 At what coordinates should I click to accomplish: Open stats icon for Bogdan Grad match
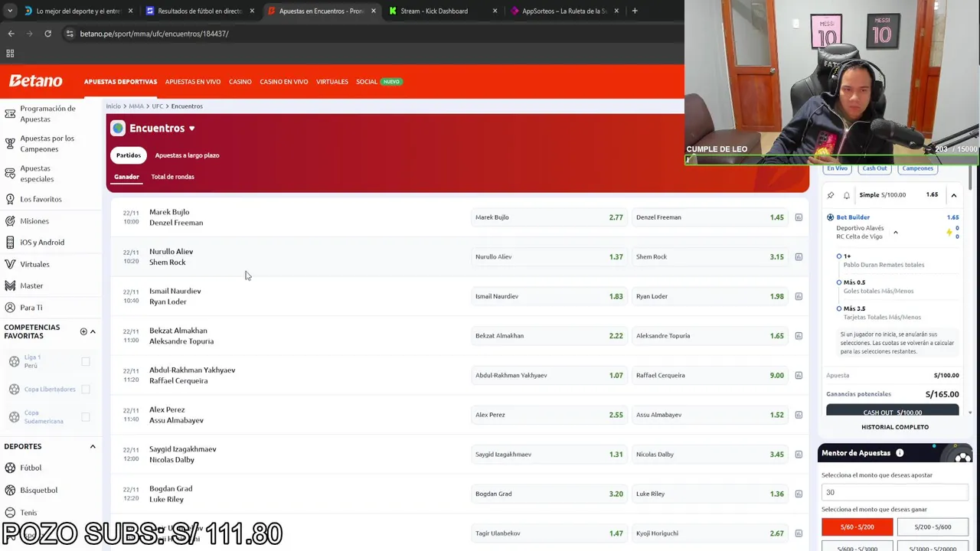799,494
